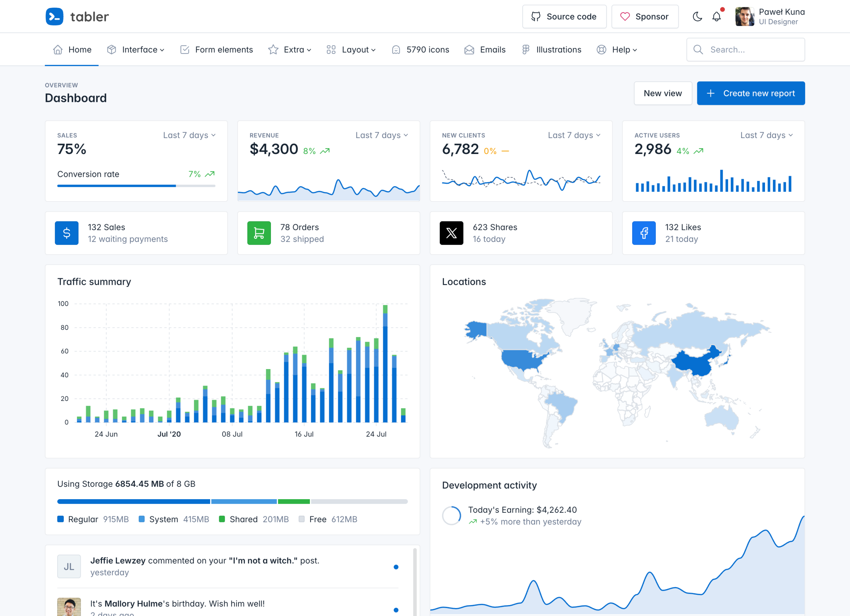The width and height of the screenshot is (850, 616).
Task: Click Paweł Kuna's profile avatar
Action: tap(745, 16)
